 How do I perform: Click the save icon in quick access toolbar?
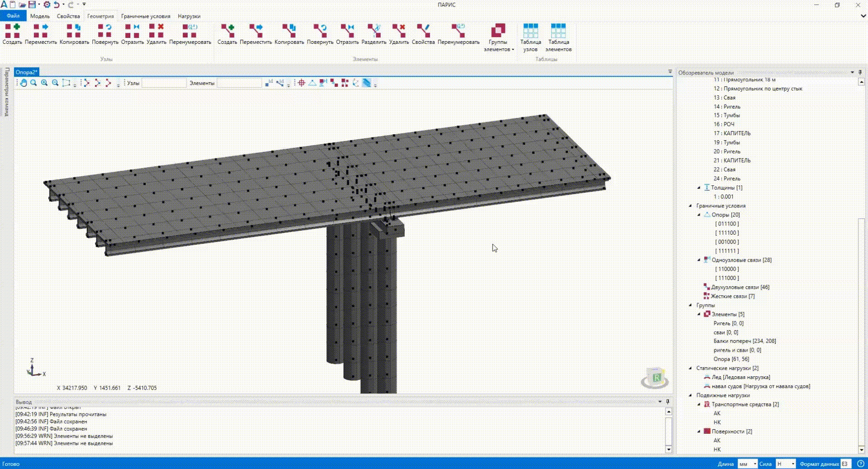pyautogui.click(x=32, y=5)
